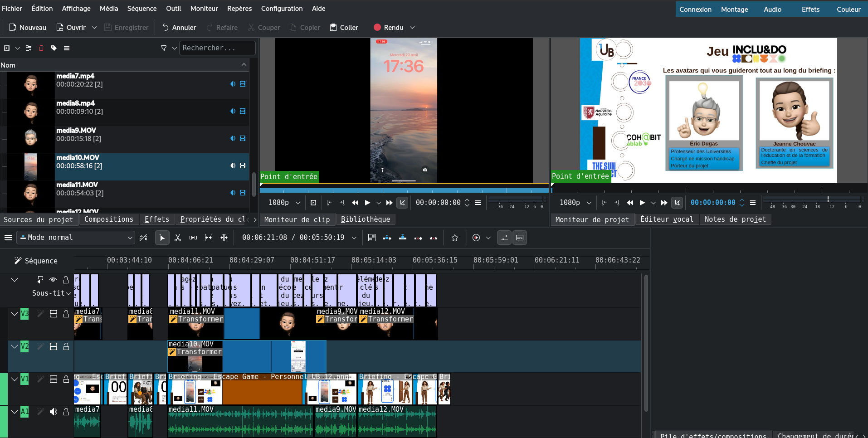The width and height of the screenshot is (868, 438).
Task: Click the crop/zone icon in project monitor
Action: click(677, 203)
